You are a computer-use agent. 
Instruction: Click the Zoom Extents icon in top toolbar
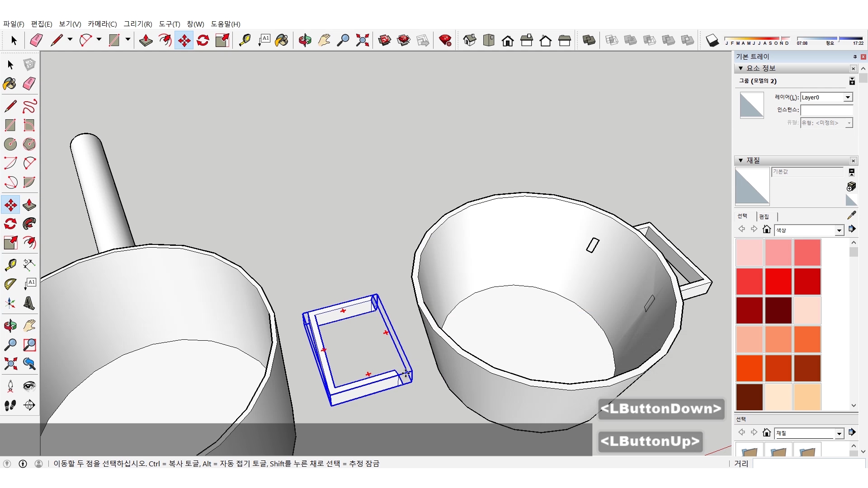[362, 40]
